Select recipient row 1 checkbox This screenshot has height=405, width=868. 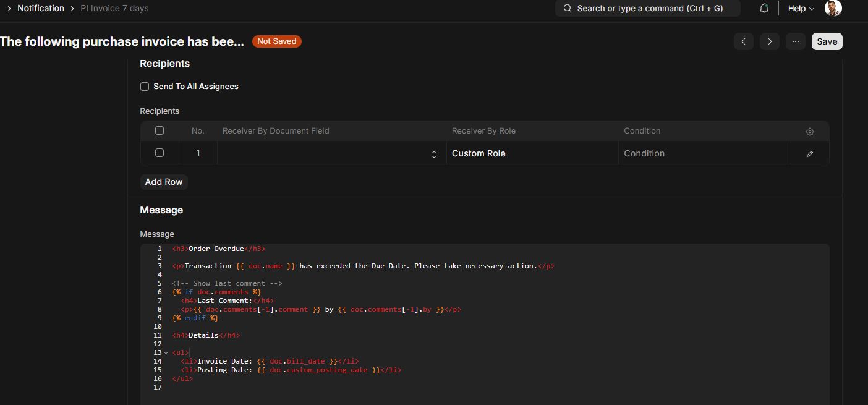pos(160,153)
